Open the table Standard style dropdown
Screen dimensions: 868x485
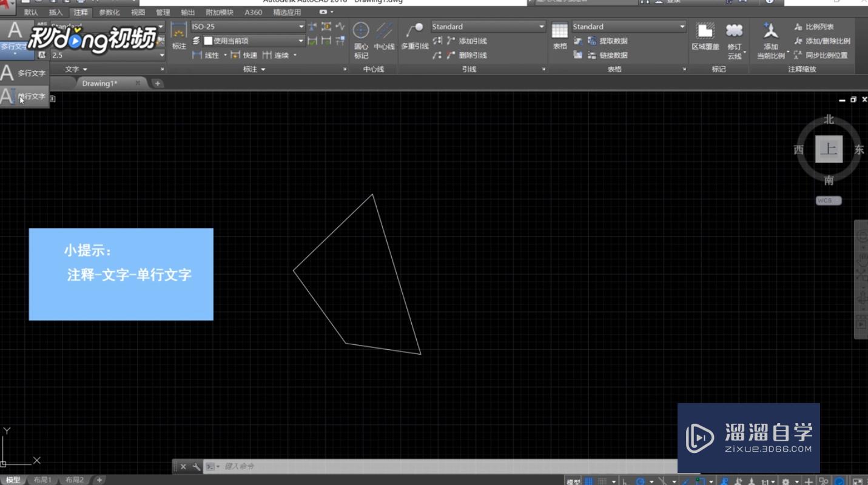tap(629, 27)
